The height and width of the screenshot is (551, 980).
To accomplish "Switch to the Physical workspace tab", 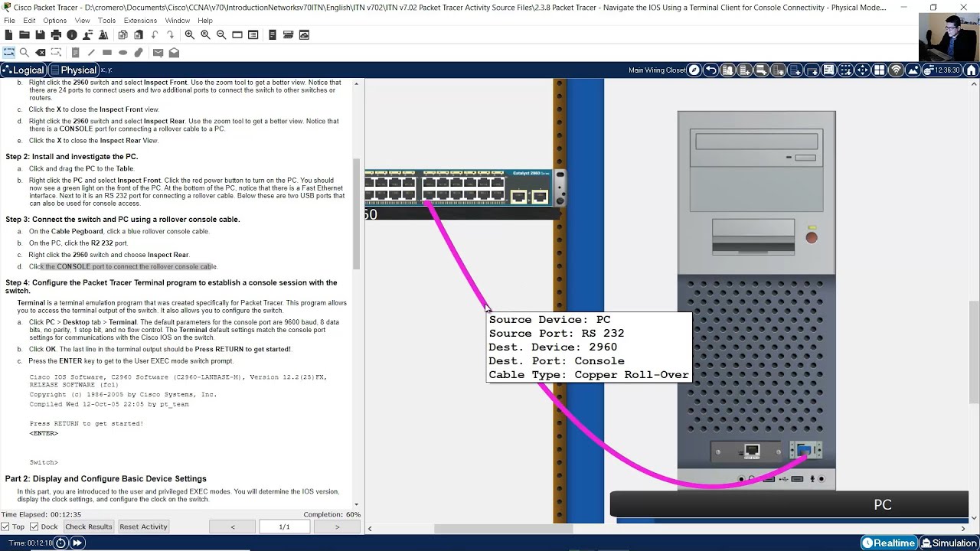I will 73,70.
